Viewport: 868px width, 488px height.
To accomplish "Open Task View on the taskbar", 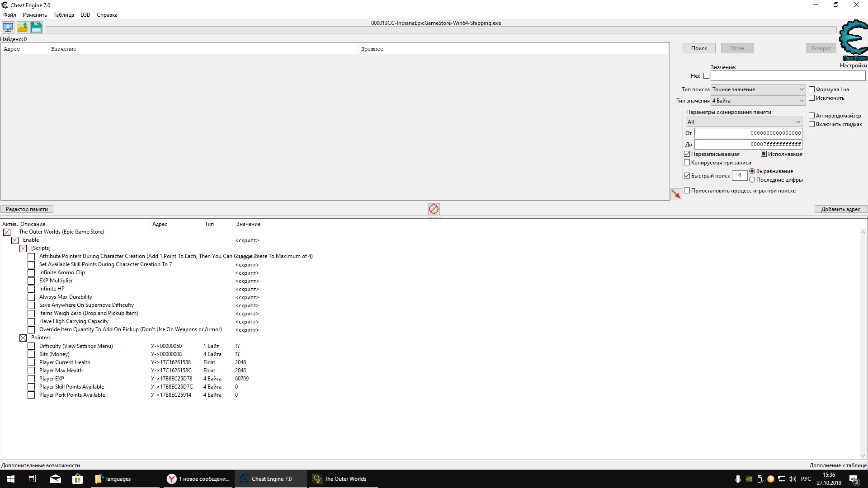I will click(33, 479).
